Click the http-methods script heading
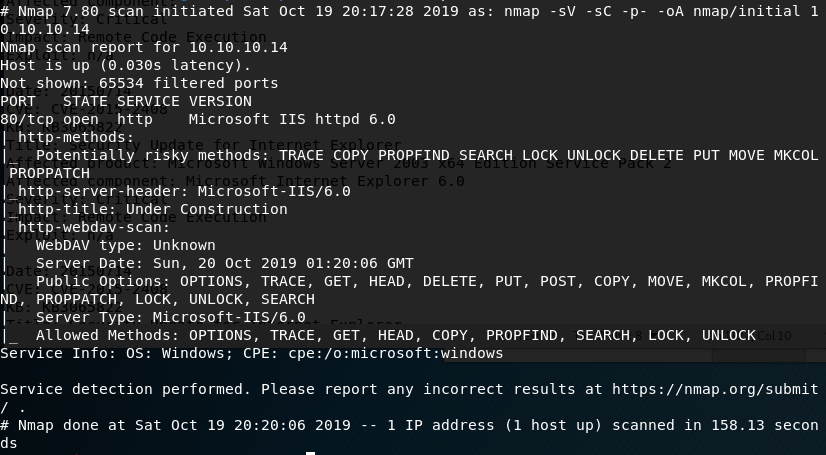 74,137
